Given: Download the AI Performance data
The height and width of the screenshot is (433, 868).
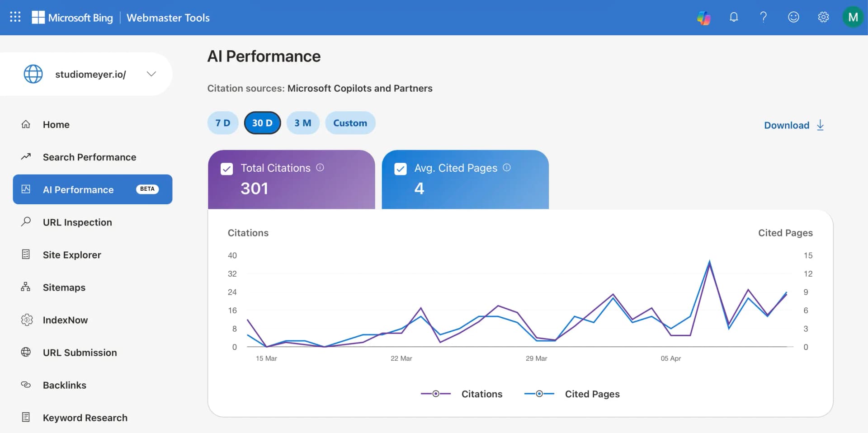Looking at the screenshot, I should 793,125.
